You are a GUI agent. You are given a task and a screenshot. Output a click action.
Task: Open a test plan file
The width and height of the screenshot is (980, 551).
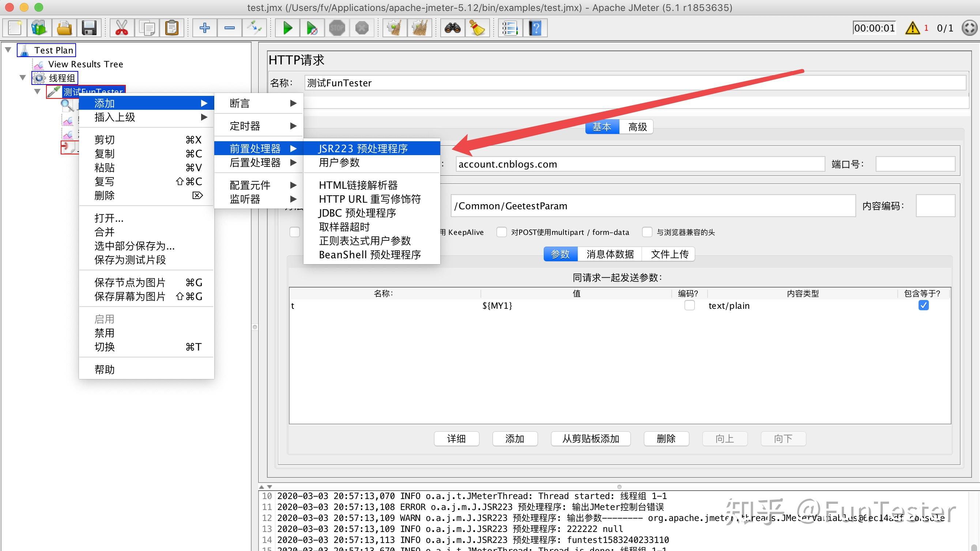tap(64, 27)
